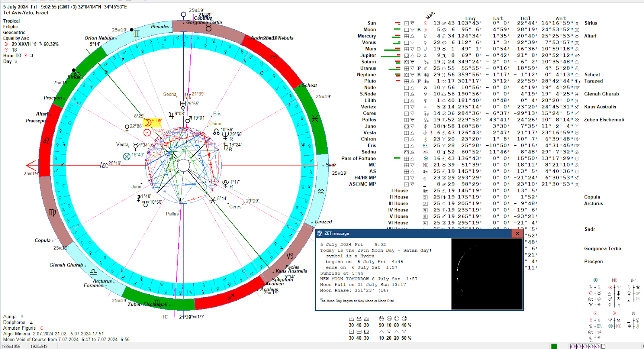Click the Tropical zodiac setting text
Screen dimensions: 644x349
(11, 21)
